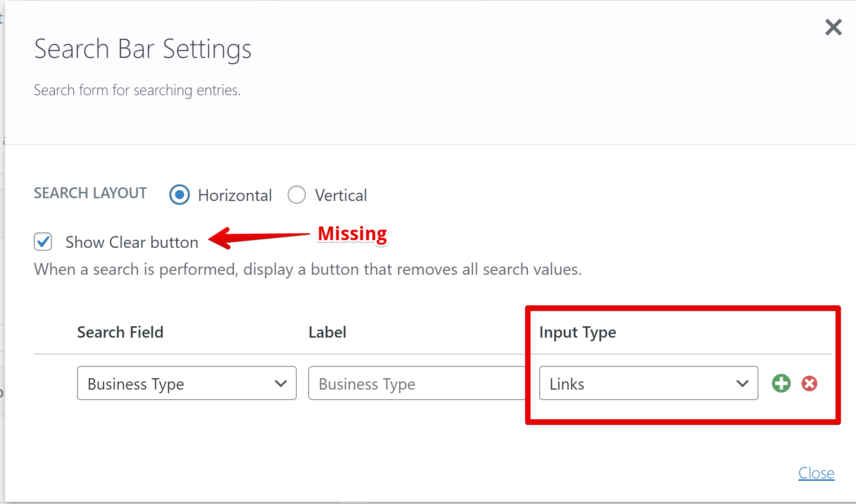This screenshot has width=856, height=504.
Task: Remove the Business Type row with red delete icon
Action: (x=810, y=383)
